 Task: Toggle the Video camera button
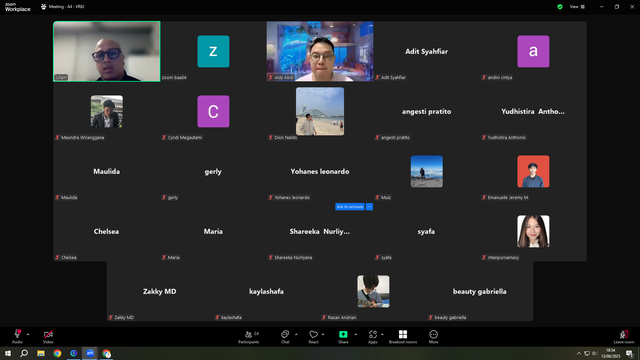point(48,337)
